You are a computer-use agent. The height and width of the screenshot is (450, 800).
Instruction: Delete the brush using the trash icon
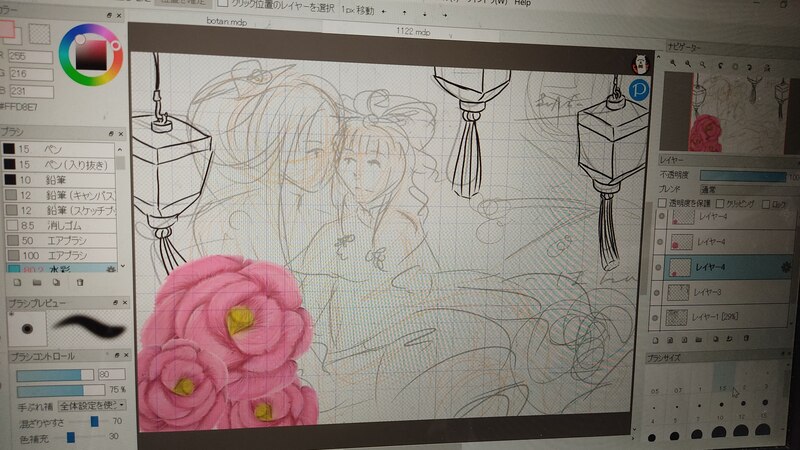(x=80, y=282)
